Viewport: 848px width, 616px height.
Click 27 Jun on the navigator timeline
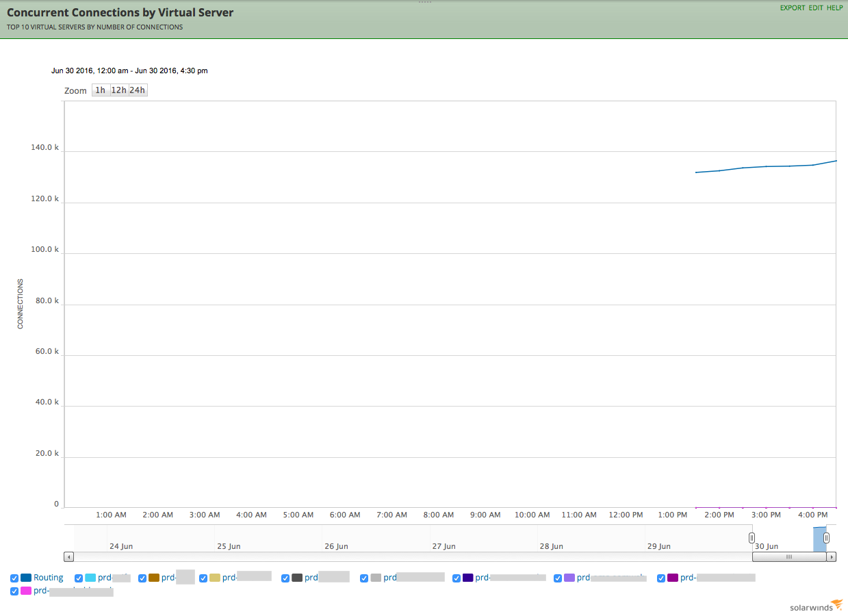pos(444,546)
